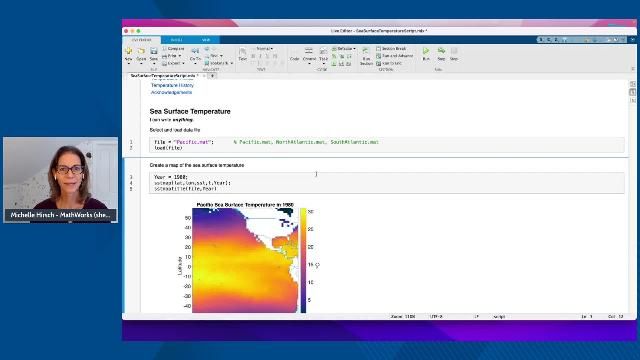Screen dimensions: 640x360
Task: Insert a Code block with Code button
Action: tap(294, 54)
